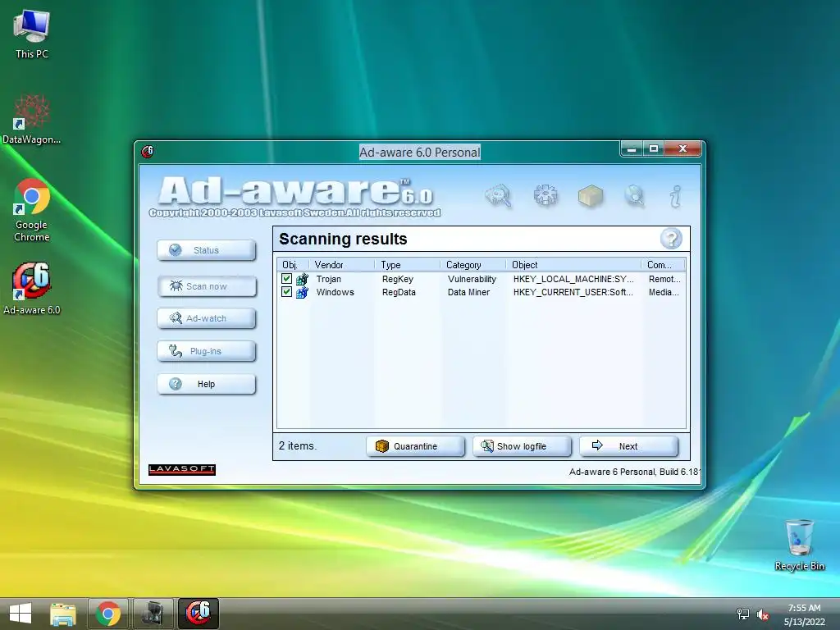Screen dimensions: 840x630
Task: Click the RegKey type cell
Action: 398,279
